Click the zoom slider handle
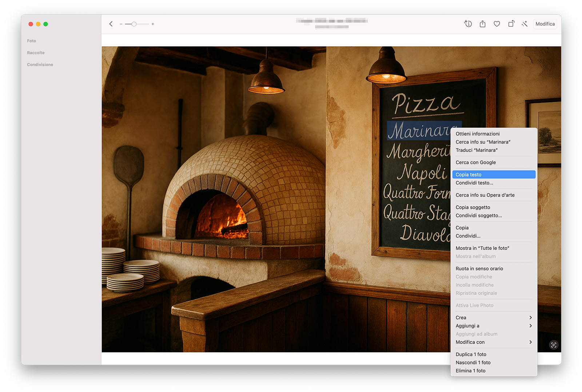Screen dimensions: 582x392 click(134, 24)
